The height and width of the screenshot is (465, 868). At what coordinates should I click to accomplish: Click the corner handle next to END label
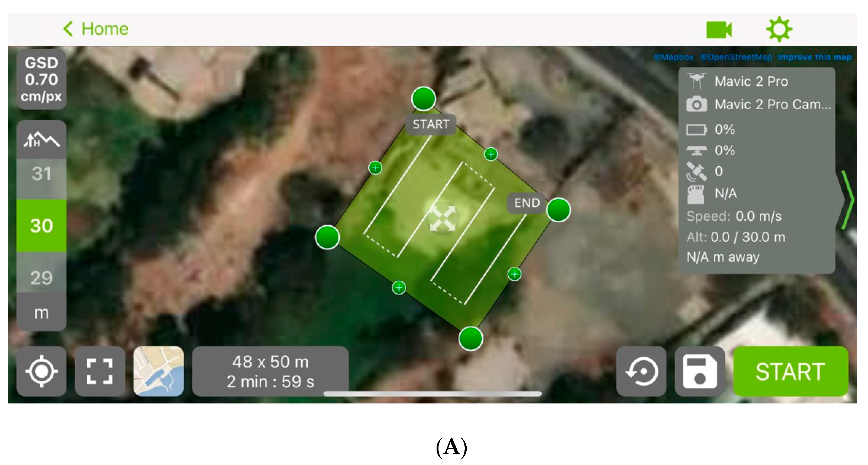558,210
